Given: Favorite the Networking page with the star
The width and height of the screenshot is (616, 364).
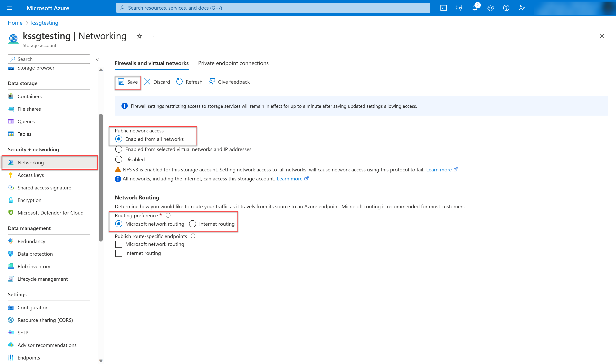Looking at the screenshot, I should [x=139, y=36].
